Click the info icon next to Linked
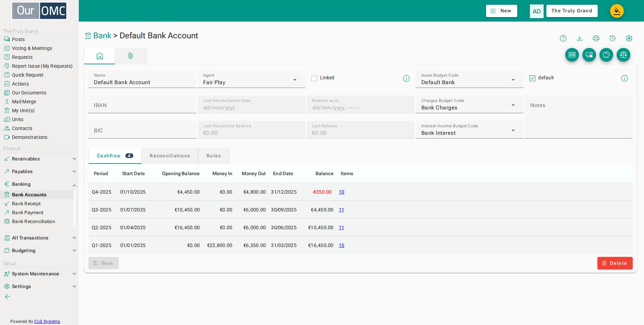 pos(406,78)
